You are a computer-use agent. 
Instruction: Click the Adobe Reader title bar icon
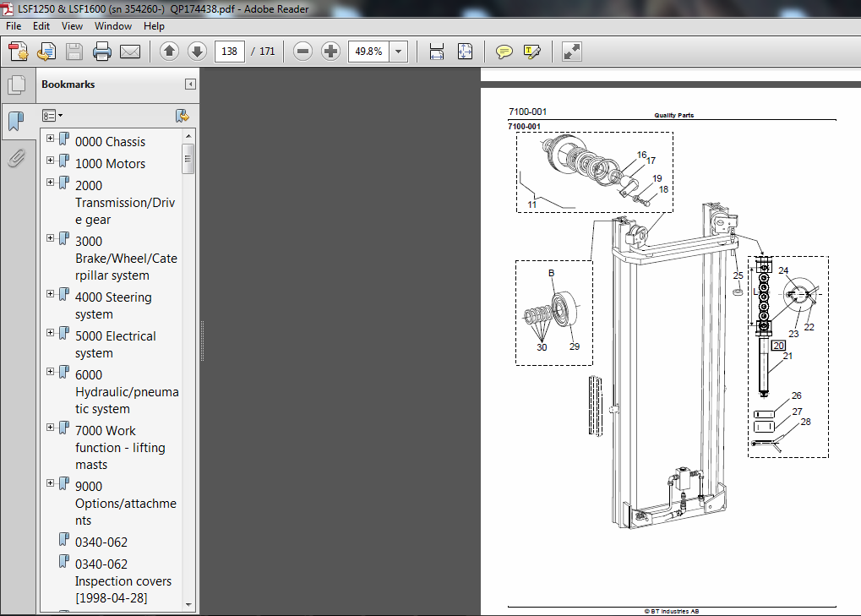point(7,8)
